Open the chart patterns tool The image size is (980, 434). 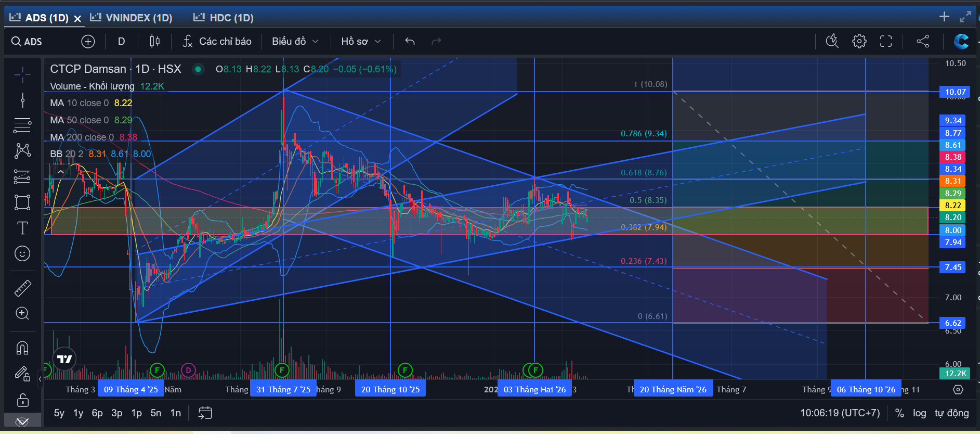[x=22, y=151]
